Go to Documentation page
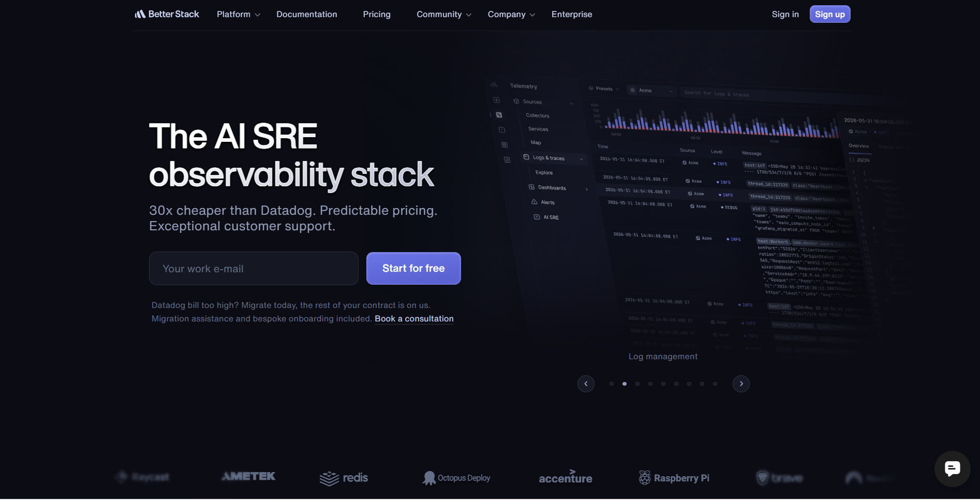 [x=307, y=14]
